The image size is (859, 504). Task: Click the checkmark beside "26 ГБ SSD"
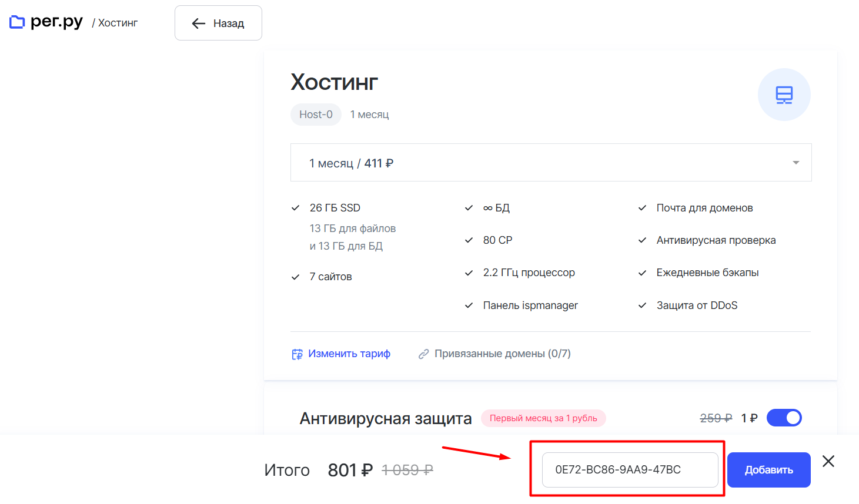click(295, 207)
